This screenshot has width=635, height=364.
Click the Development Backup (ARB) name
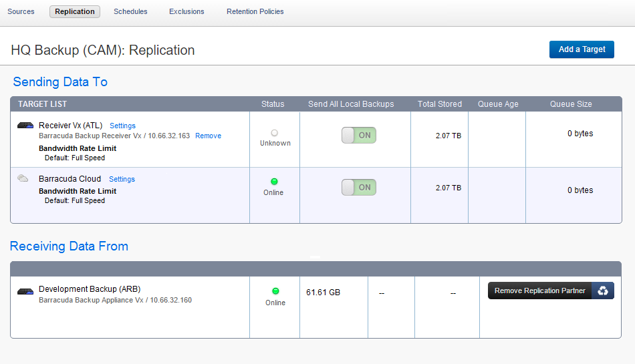tap(90, 289)
